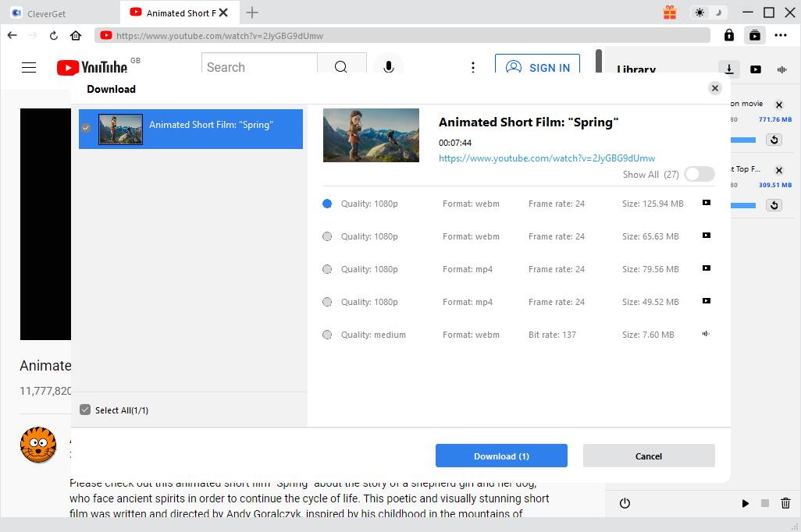Select the 1080p mp4 79.56 MB option

(x=327, y=269)
